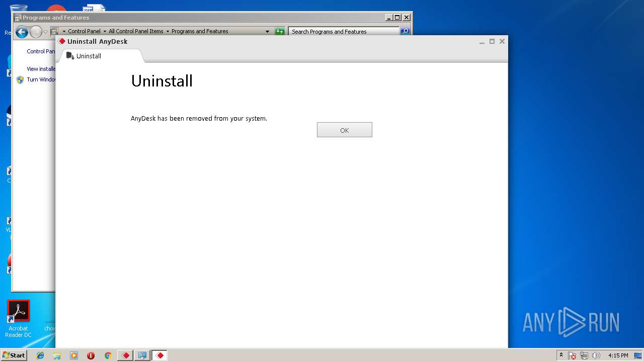Launch Google Chrome from taskbar
This screenshot has width=644, height=362.
click(108, 355)
